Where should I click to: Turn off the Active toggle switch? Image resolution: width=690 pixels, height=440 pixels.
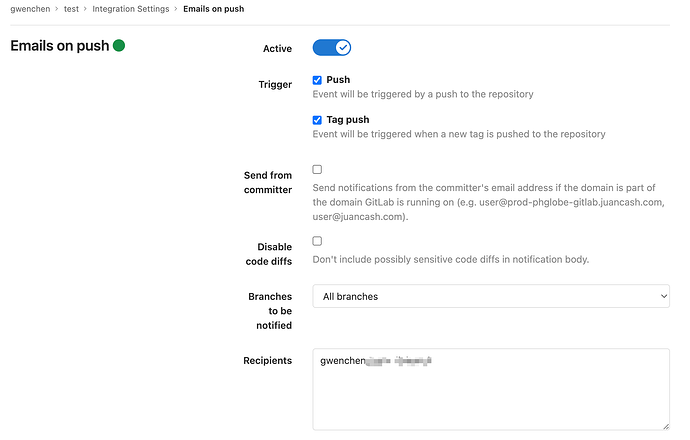pyautogui.click(x=332, y=47)
